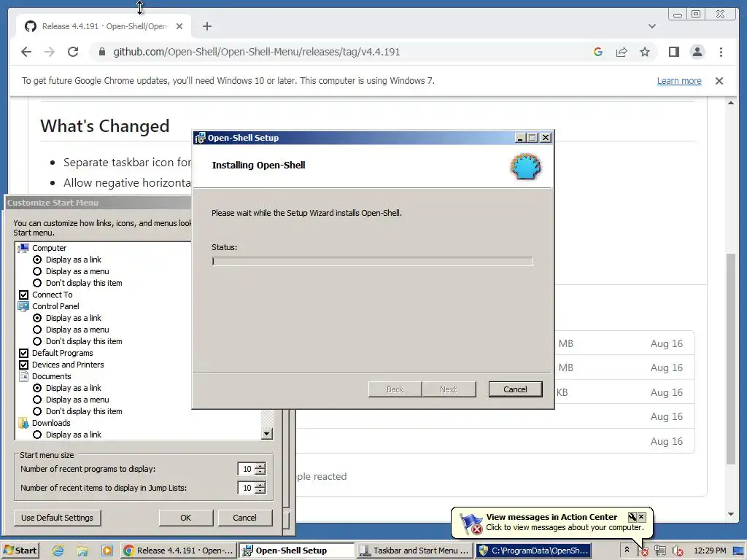747x560 pixels.
Task: Click the Downloads folder icon in list
Action: tap(23, 423)
